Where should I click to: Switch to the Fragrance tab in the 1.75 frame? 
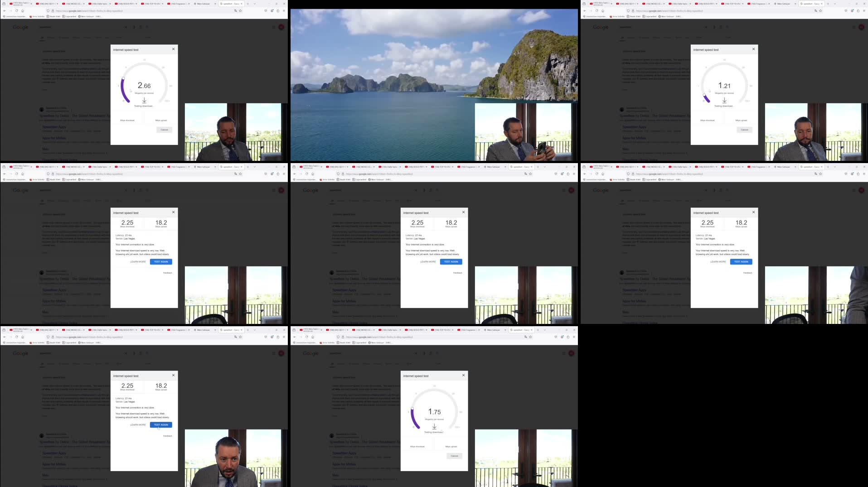(469, 330)
